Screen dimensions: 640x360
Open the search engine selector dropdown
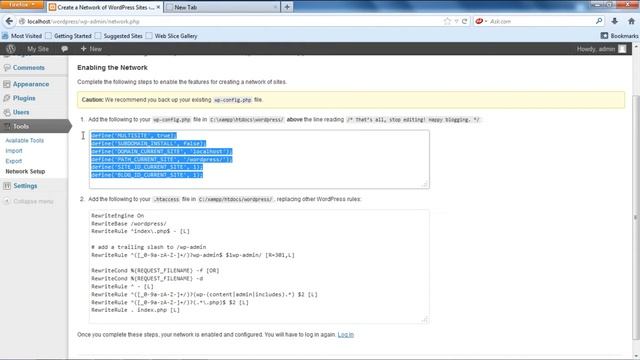481,21
